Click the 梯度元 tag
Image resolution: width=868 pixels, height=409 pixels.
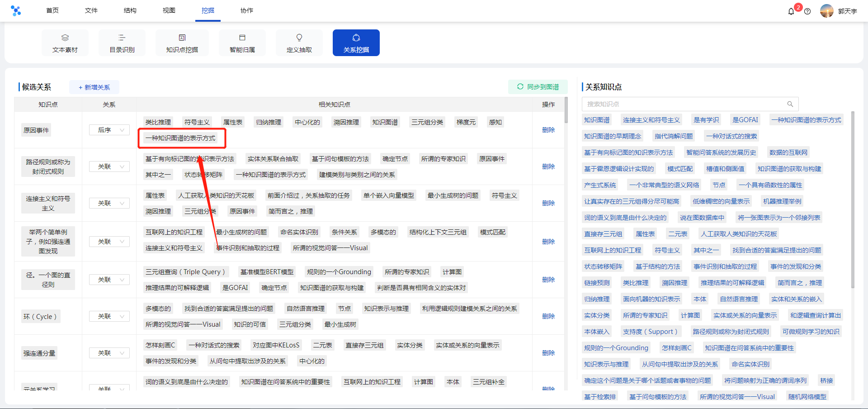point(466,122)
